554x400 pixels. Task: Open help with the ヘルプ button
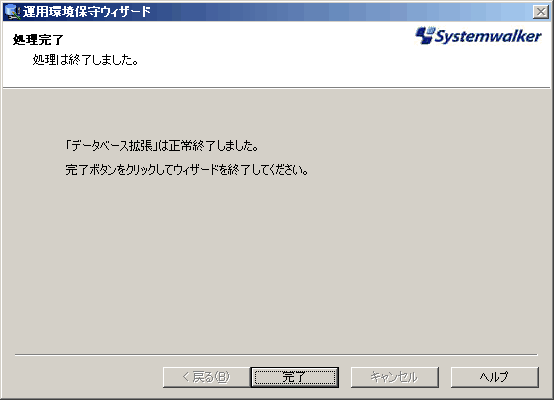click(495, 377)
